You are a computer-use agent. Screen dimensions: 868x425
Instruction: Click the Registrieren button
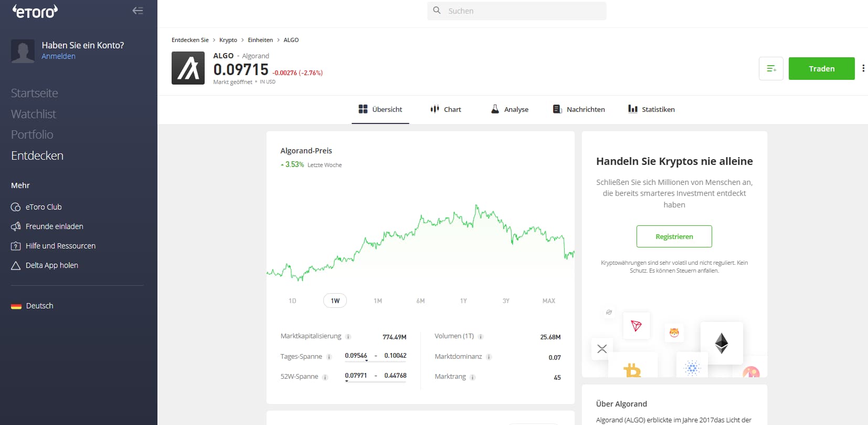point(674,236)
